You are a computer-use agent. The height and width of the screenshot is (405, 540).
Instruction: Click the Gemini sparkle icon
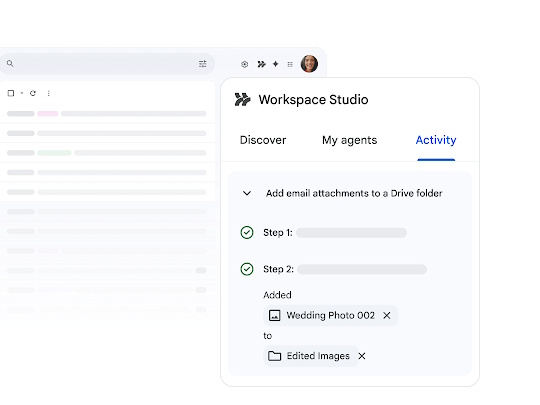[x=276, y=64]
